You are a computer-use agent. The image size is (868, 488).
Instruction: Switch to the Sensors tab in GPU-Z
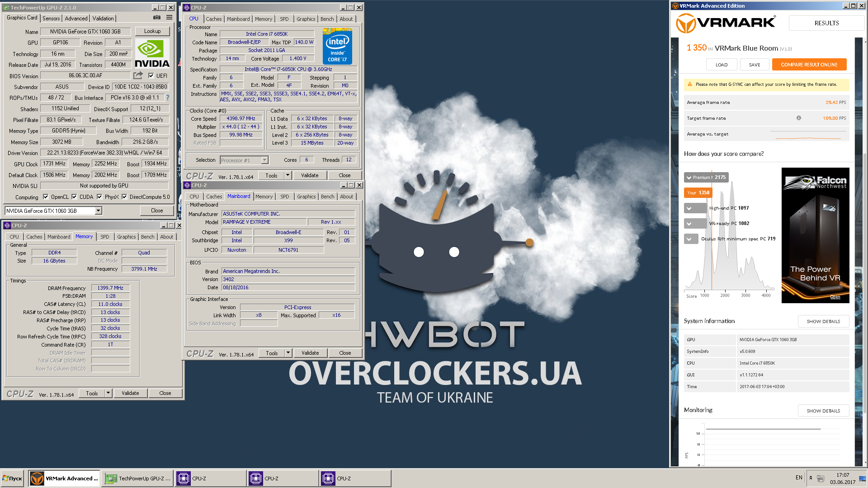(x=51, y=18)
